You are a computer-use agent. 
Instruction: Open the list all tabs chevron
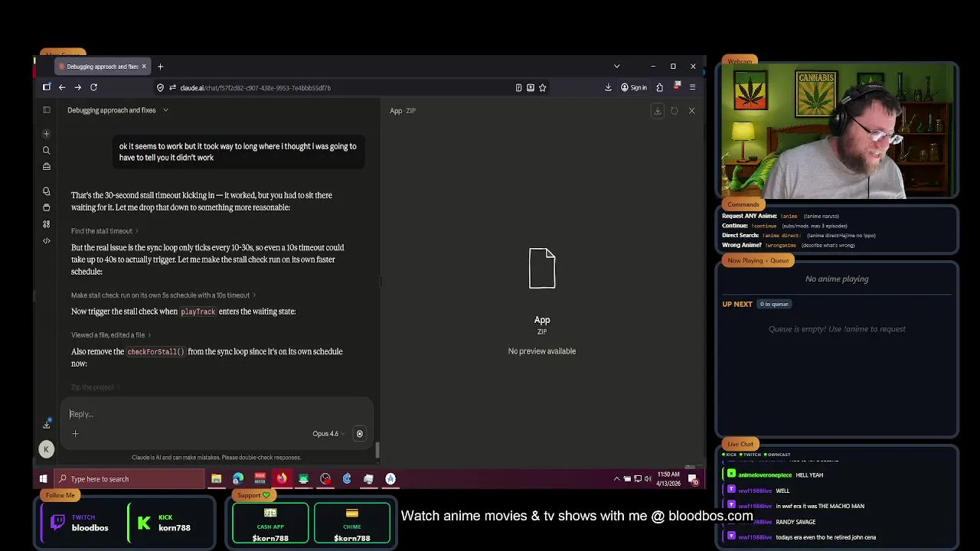click(616, 67)
